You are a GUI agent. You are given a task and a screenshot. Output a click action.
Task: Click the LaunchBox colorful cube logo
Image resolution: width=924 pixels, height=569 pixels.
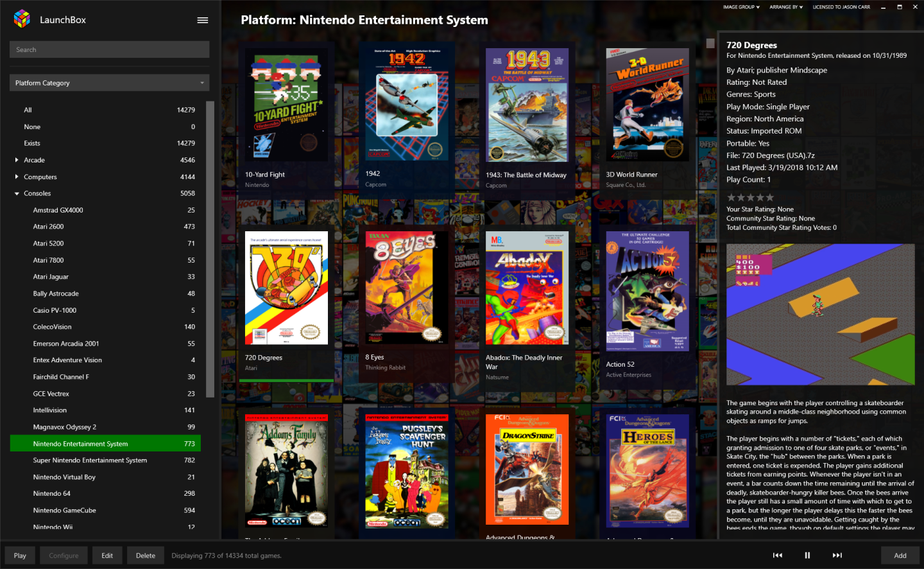[22, 19]
